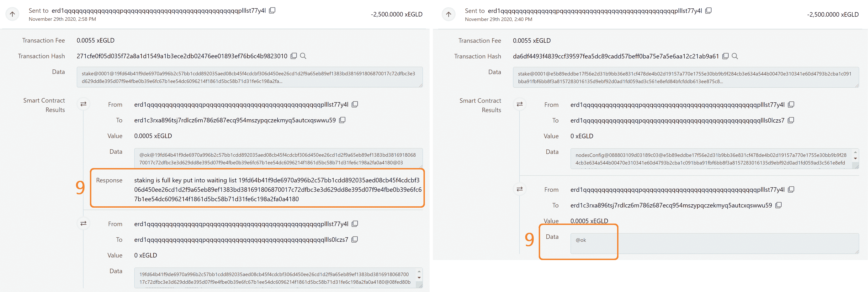The width and height of the screenshot is (868, 292).
Task: Copy right address ending lllls0lczs7
Action: (x=791, y=120)
